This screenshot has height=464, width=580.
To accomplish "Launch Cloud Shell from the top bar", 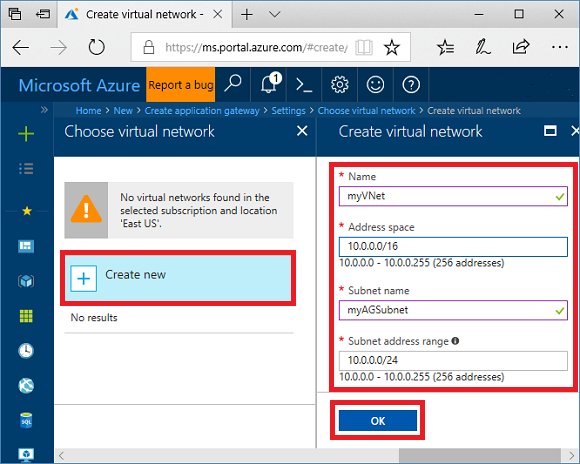I will click(x=304, y=85).
